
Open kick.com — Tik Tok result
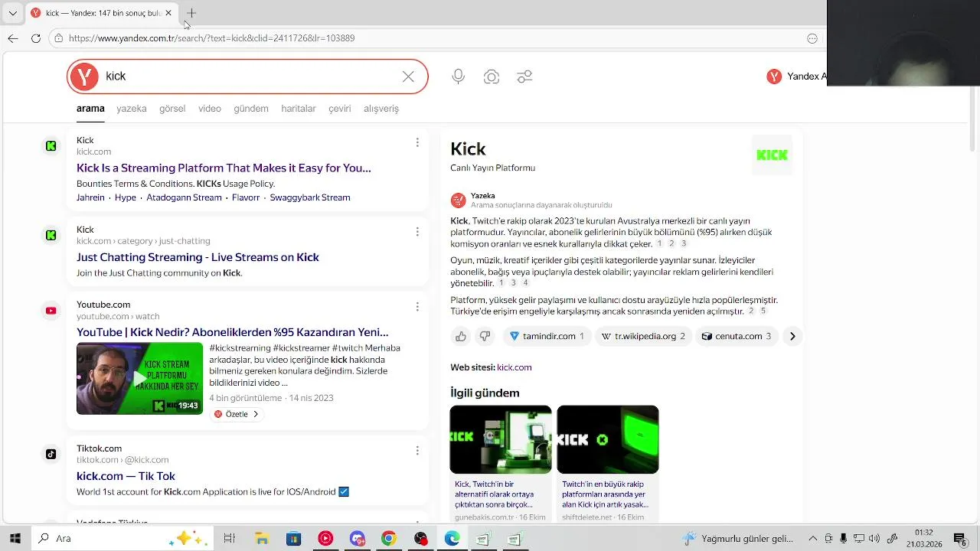pyautogui.click(x=126, y=476)
